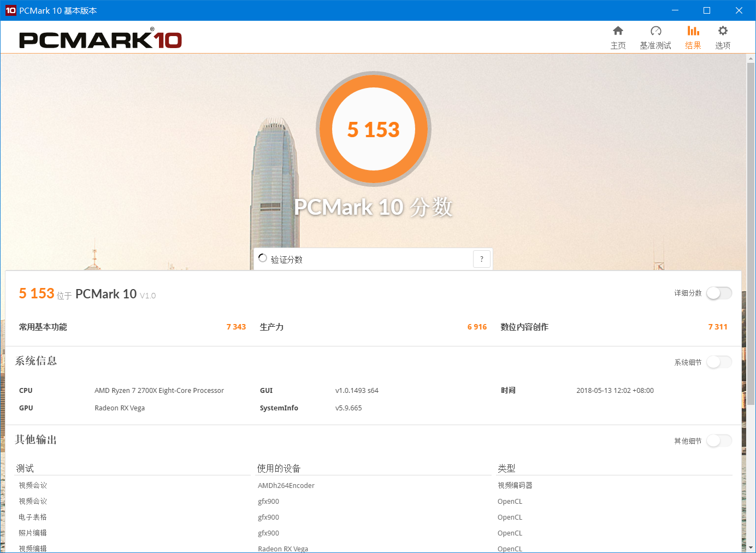Click the 7 311 score value

click(x=718, y=327)
